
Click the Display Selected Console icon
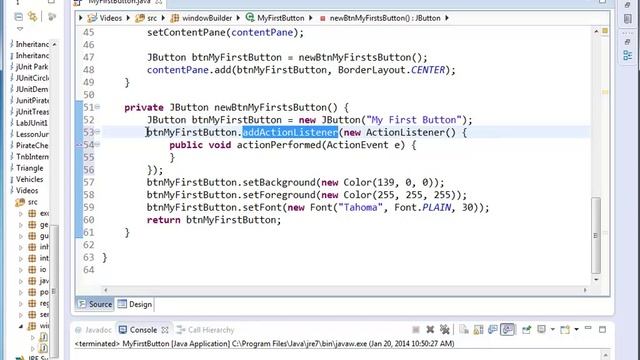[x=541, y=329]
